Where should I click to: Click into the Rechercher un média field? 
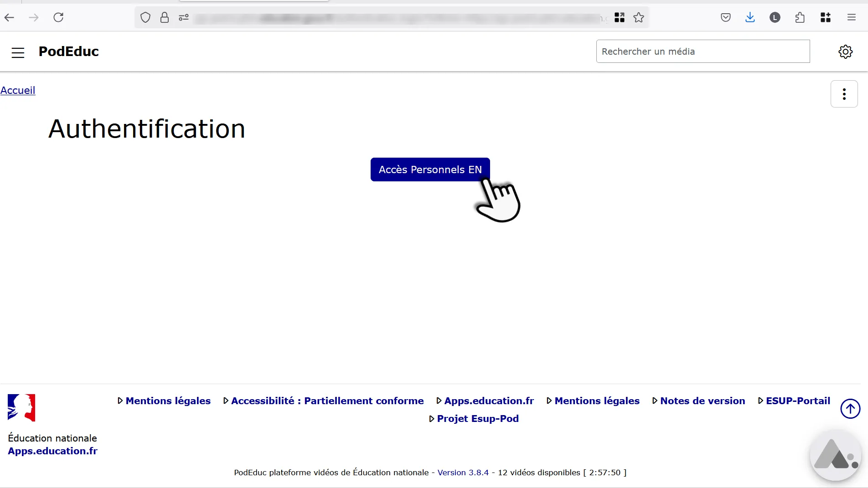click(703, 51)
